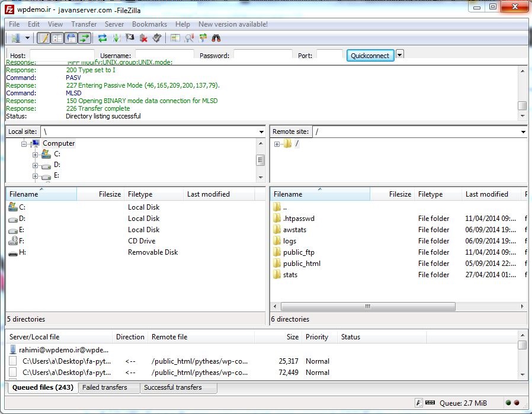Click the Quickconnect button
Screen dimensions: 532x414
(370, 56)
